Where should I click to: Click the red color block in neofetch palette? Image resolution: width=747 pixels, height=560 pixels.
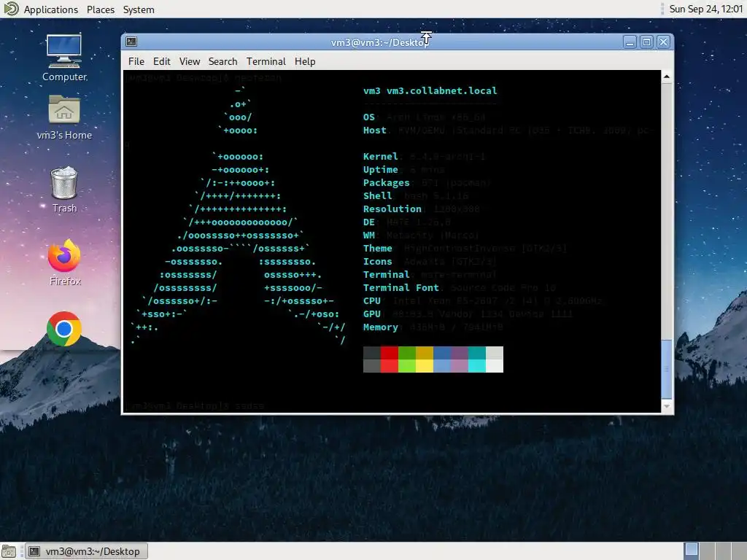click(x=390, y=359)
